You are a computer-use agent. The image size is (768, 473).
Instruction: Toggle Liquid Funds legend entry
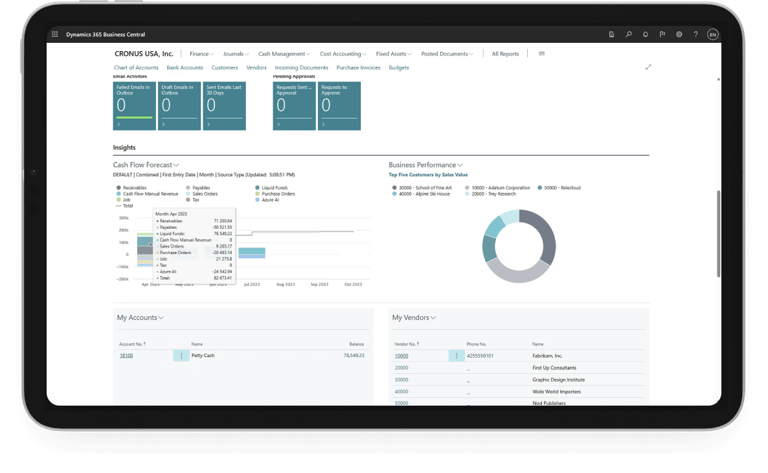tap(271, 188)
